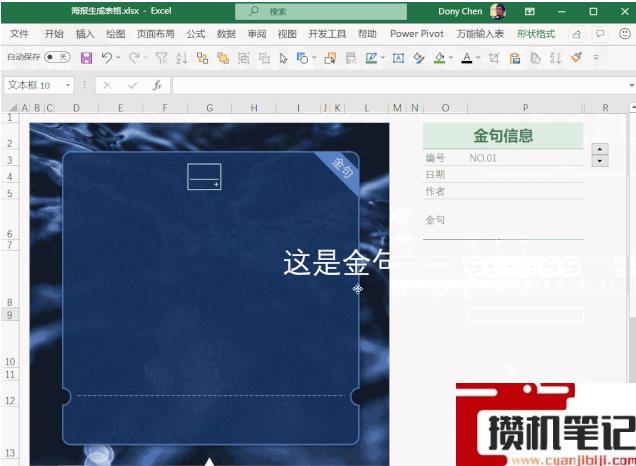Click the Font Color A icon

click(x=467, y=58)
